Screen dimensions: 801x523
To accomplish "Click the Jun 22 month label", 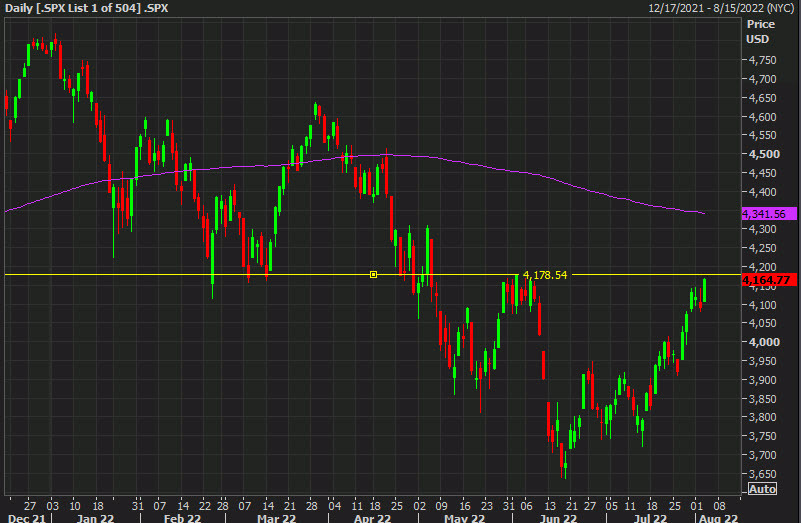I will (x=558, y=518).
